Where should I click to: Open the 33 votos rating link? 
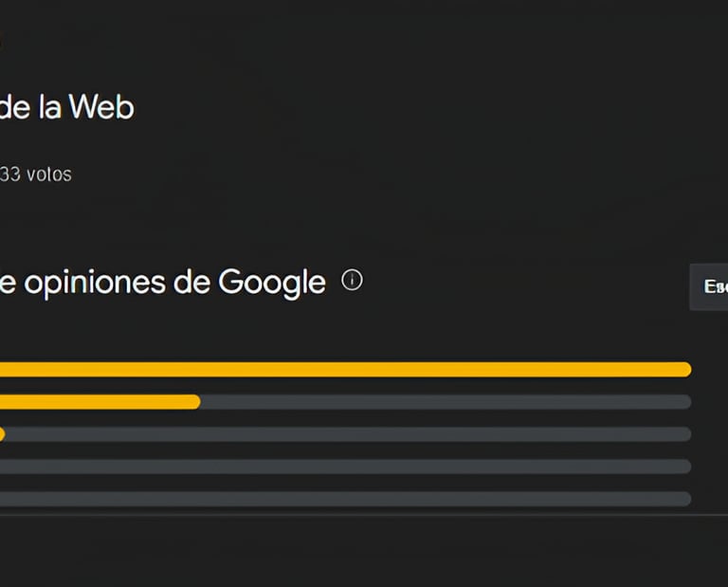coord(36,174)
